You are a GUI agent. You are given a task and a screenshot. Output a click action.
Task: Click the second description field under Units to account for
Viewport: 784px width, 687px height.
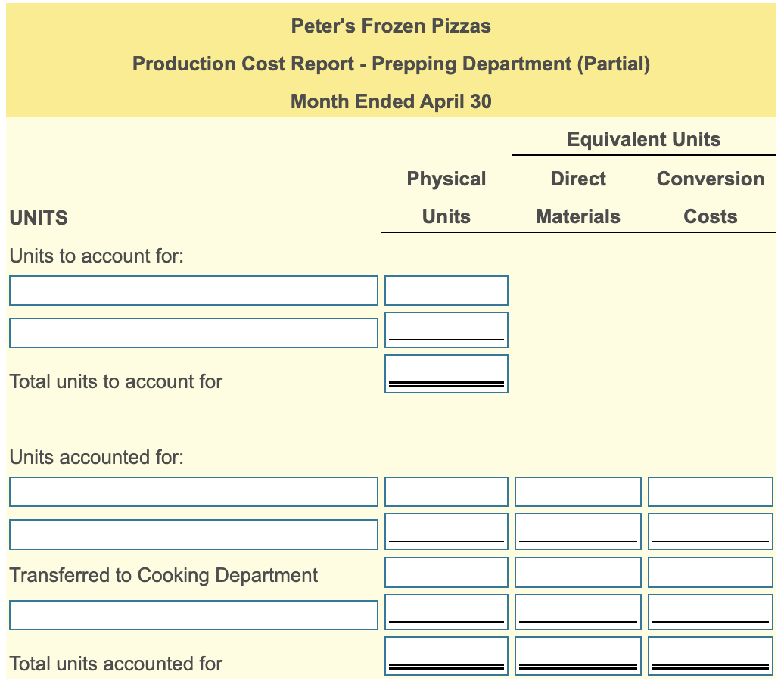click(x=193, y=331)
